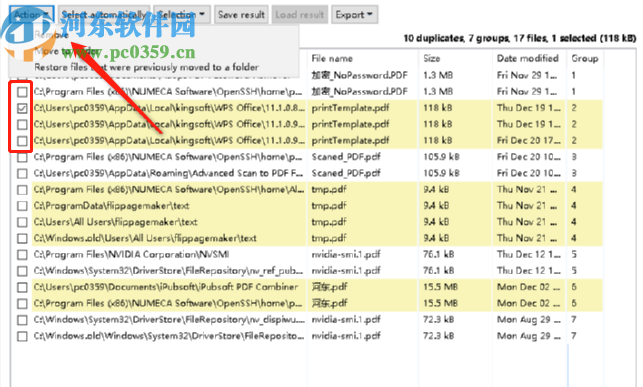
Task: Check the NUMECA Scaned_PDF.pdf row checkbox
Action: point(22,157)
